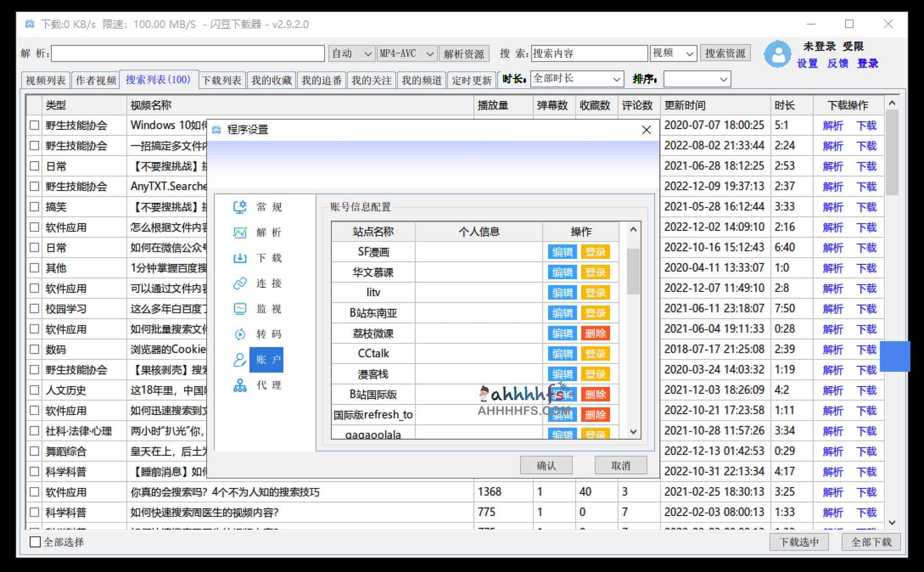924x572 pixels.
Task: Check the 全部选择 checkbox
Action: tap(34, 543)
